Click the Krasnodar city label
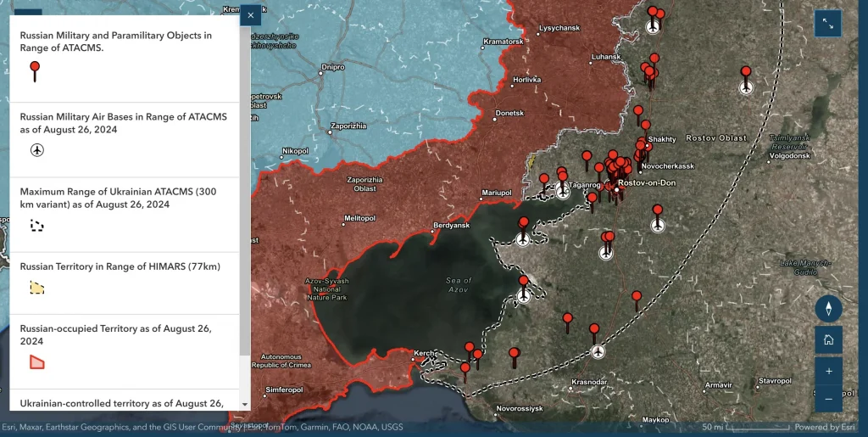The width and height of the screenshot is (868, 437). [x=589, y=382]
